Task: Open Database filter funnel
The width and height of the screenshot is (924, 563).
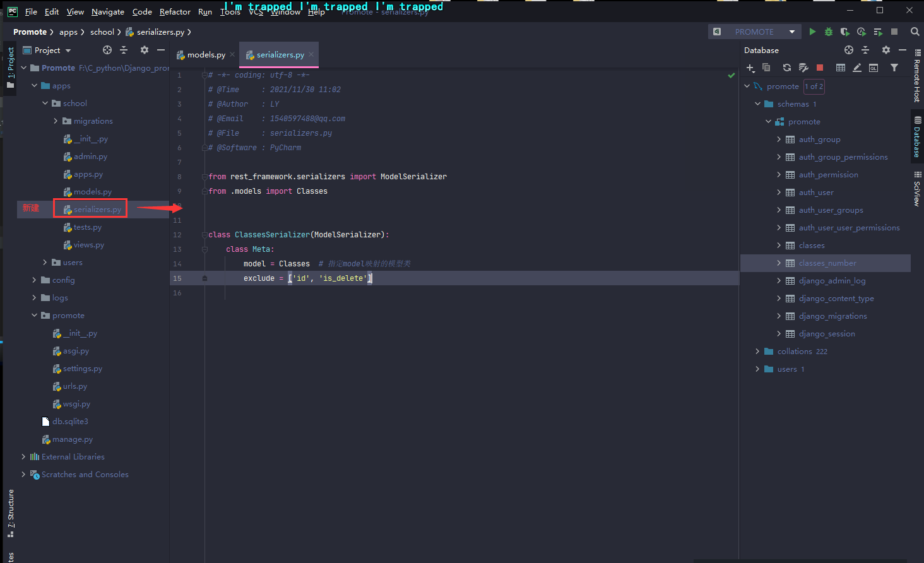Action: coord(894,68)
